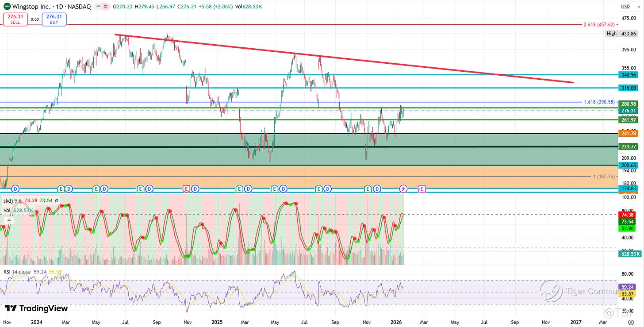The image size is (644, 327).
Task: Click the Wingstop logo beside the symbol name
Action: [x=7, y=7]
